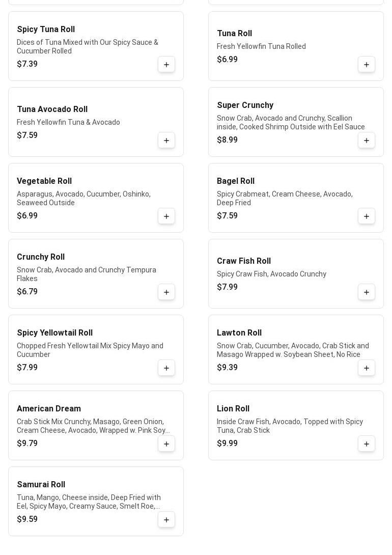Screen dimensions: 392x555
Task: Add Craw Fish Roll with plus icon
Action: pos(367,292)
